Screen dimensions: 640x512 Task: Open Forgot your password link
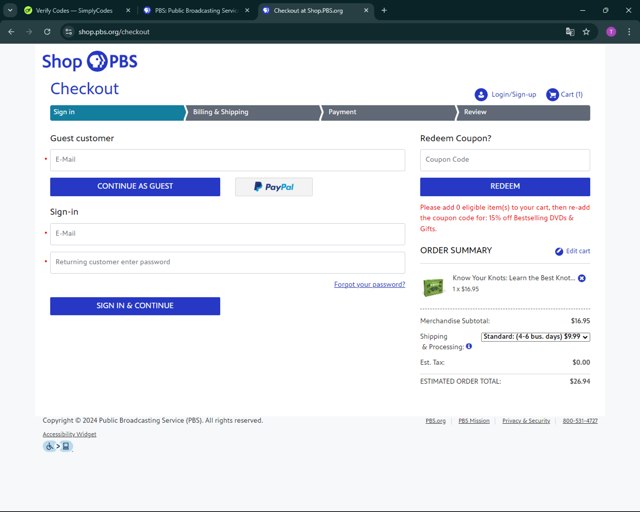(x=369, y=285)
